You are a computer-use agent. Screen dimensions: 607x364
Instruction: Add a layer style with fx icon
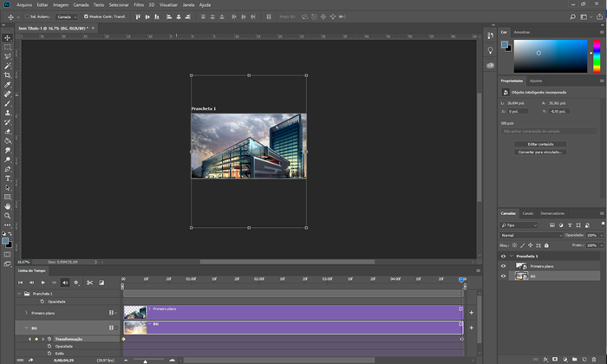coord(545,360)
